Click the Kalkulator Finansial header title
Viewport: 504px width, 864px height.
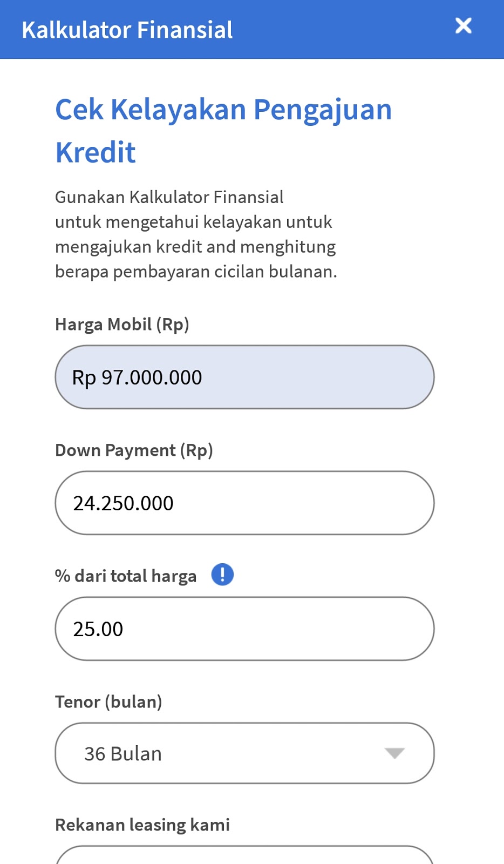(x=127, y=30)
